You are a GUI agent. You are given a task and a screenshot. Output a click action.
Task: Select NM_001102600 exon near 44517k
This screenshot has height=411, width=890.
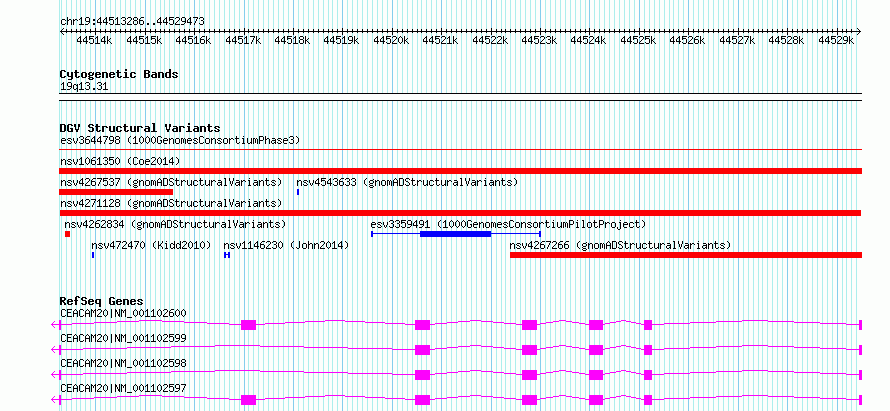click(249, 325)
